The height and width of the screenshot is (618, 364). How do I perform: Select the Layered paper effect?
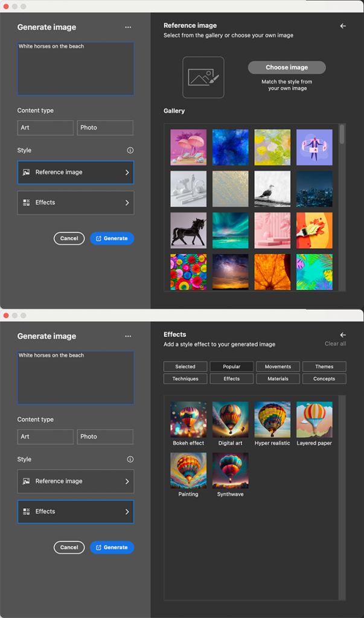click(x=314, y=419)
